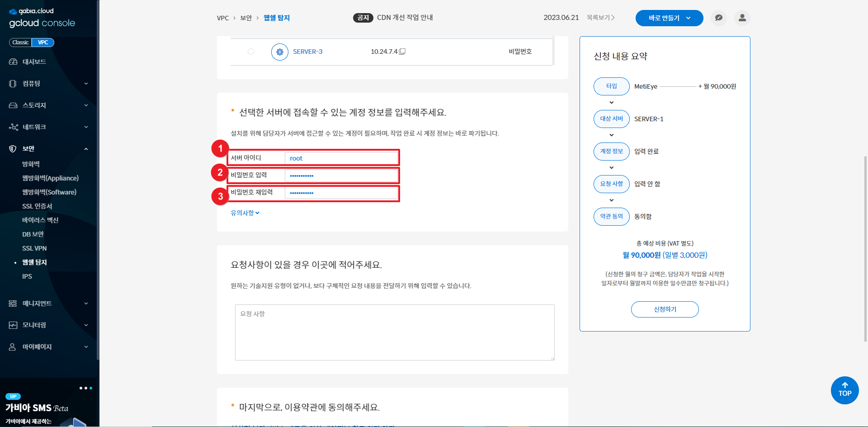Screen dimensions: 868x427
Task: Click the 요청 사항 text area
Action: coord(394,332)
